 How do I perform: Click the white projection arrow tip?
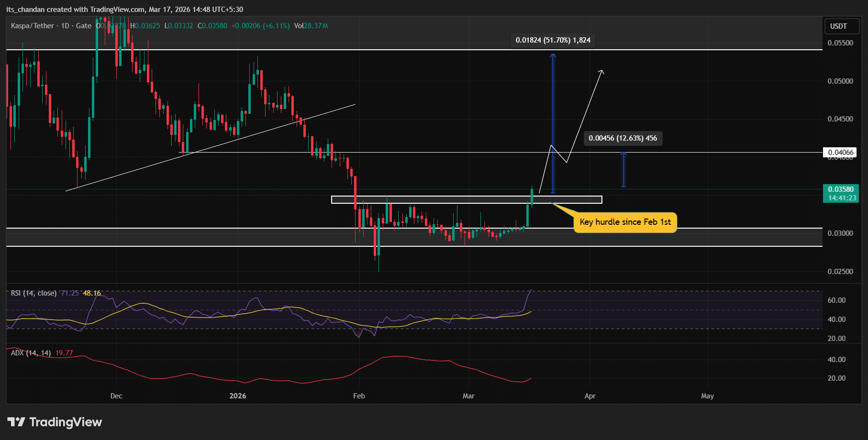click(602, 71)
